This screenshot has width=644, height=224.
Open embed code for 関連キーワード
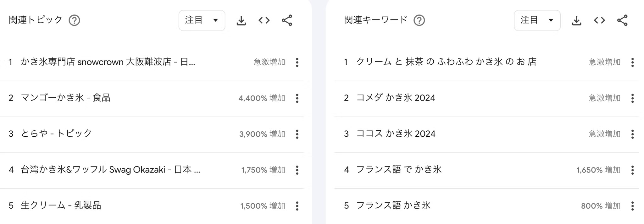pos(599,20)
